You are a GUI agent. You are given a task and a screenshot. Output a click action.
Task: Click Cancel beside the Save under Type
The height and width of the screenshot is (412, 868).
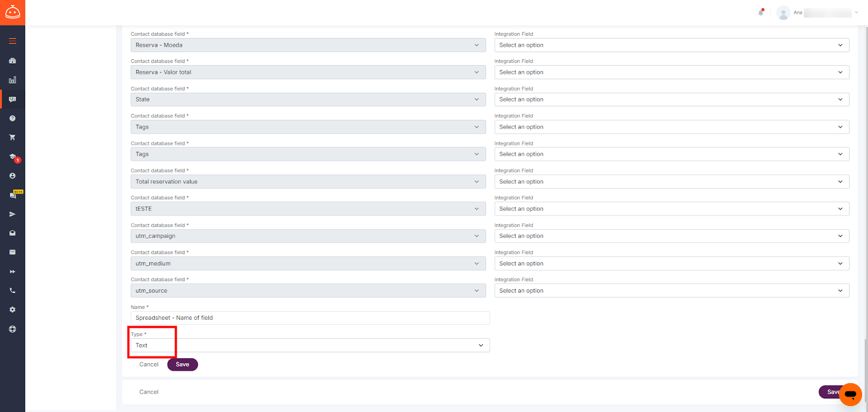point(149,364)
